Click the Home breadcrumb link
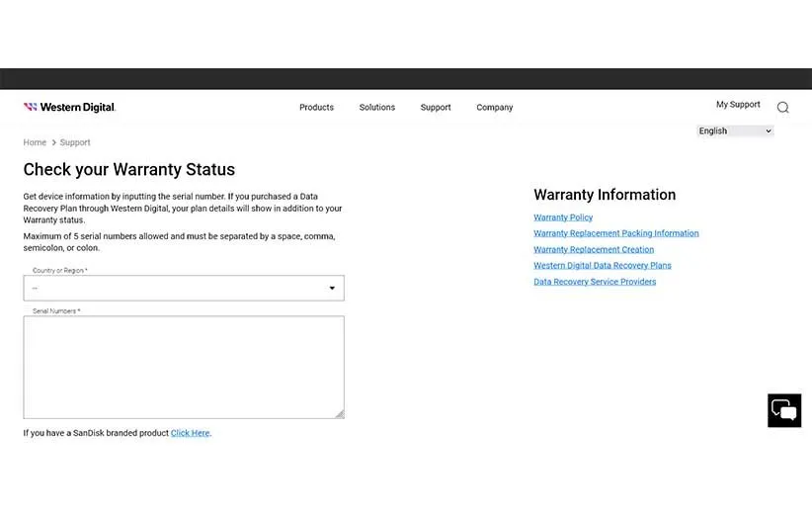Viewport: 812px width, 516px height. coord(35,142)
